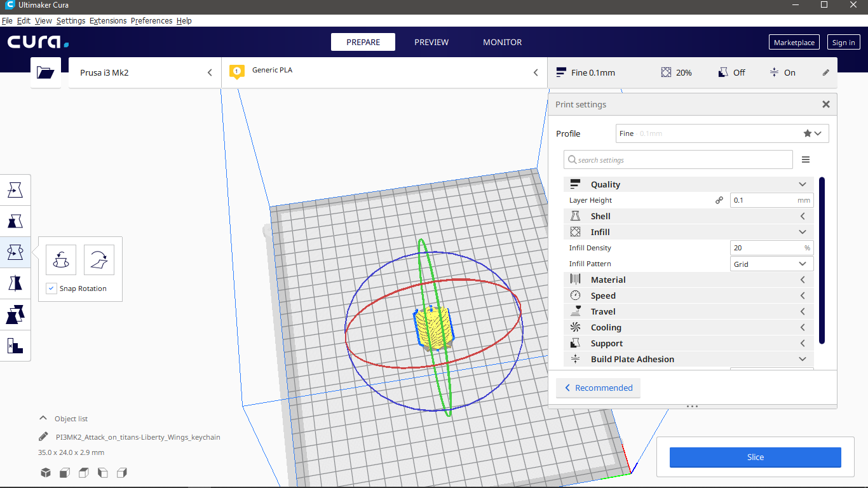Switch back to Recommended settings
This screenshot has width=868, height=488.
pyautogui.click(x=598, y=388)
